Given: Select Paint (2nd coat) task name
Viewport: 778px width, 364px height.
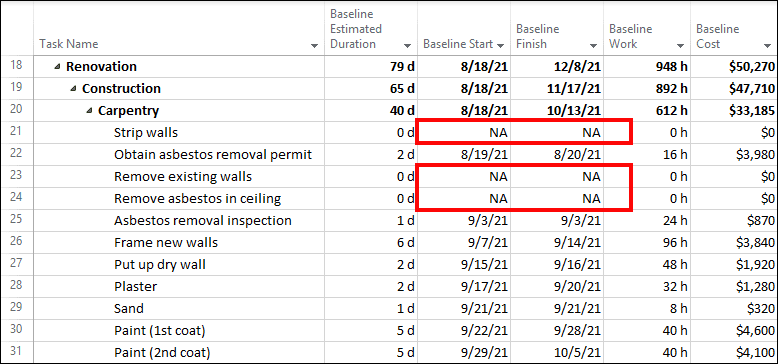Looking at the screenshot, I should tap(162, 353).
